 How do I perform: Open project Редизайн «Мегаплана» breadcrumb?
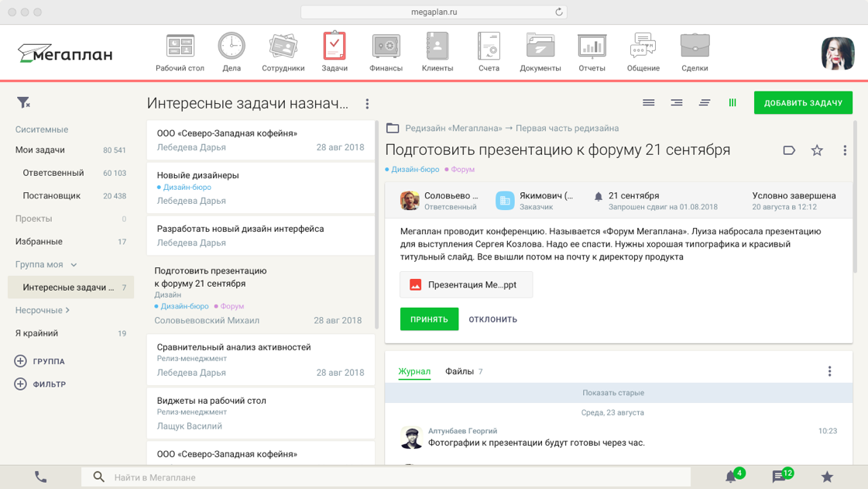coord(454,128)
